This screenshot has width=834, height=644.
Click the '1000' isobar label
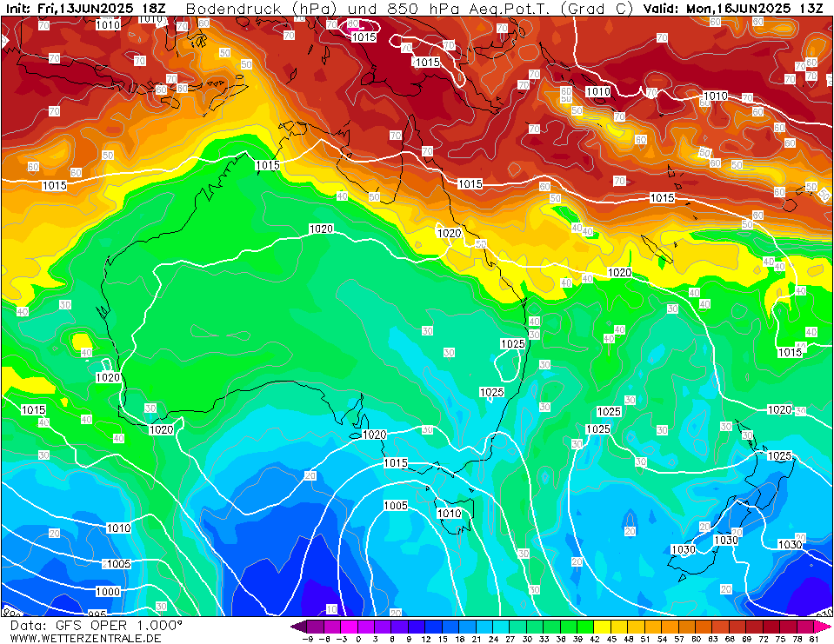[x=108, y=591]
